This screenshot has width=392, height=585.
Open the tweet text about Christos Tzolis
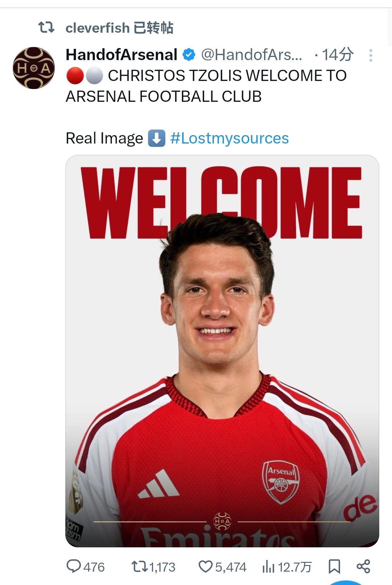[x=206, y=86]
